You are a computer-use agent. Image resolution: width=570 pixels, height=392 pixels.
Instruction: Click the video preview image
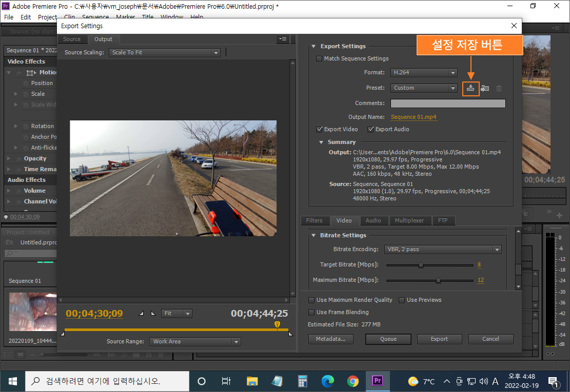click(173, 178)
